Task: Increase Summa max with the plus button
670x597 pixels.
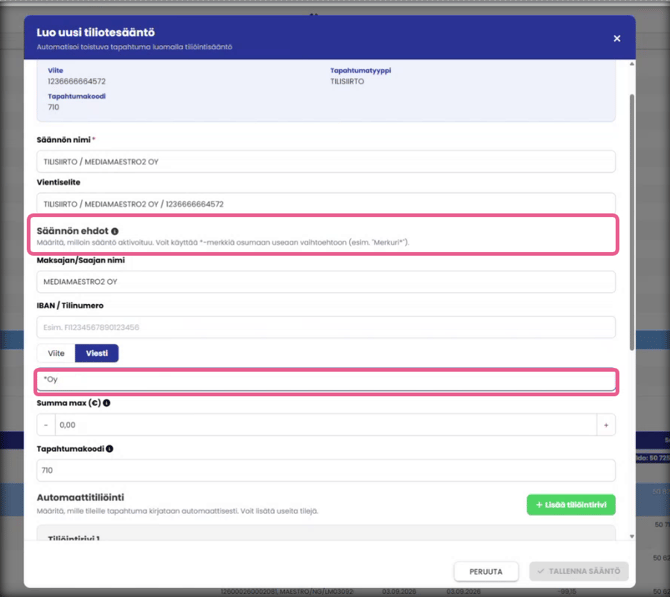Action: point(606,425)
